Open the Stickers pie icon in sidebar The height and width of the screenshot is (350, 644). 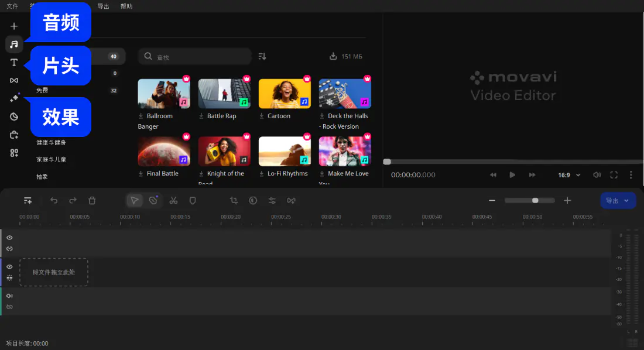14,116
